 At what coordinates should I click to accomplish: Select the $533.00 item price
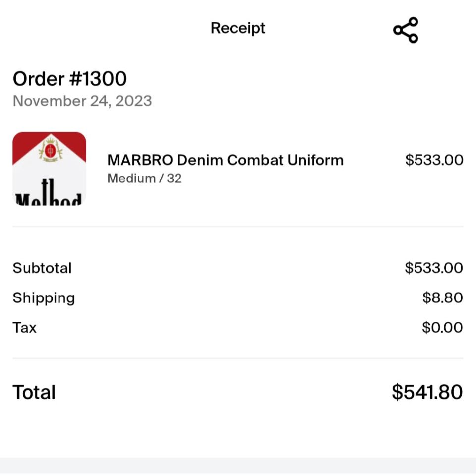click(x=434, y=160)
